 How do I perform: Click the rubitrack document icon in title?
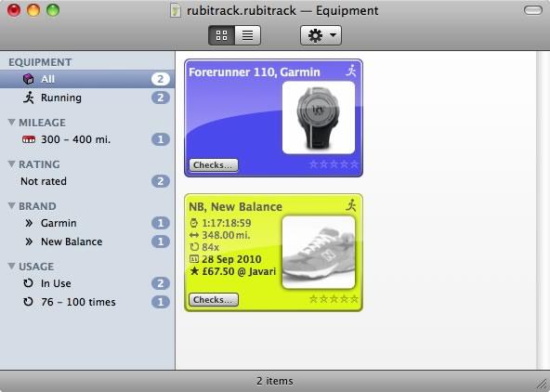(x=176, y=10)
